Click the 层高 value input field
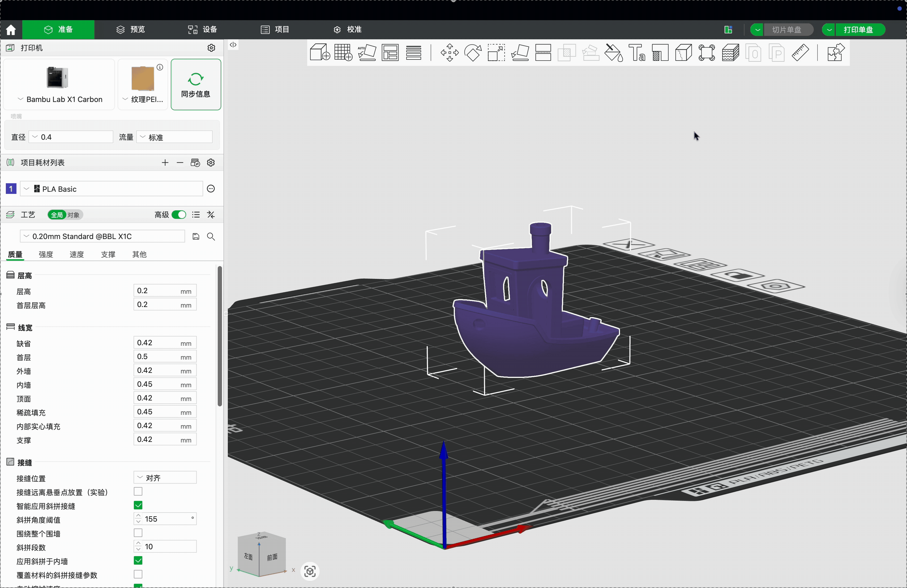Viewport: 907px width, 588px height. 156,291
